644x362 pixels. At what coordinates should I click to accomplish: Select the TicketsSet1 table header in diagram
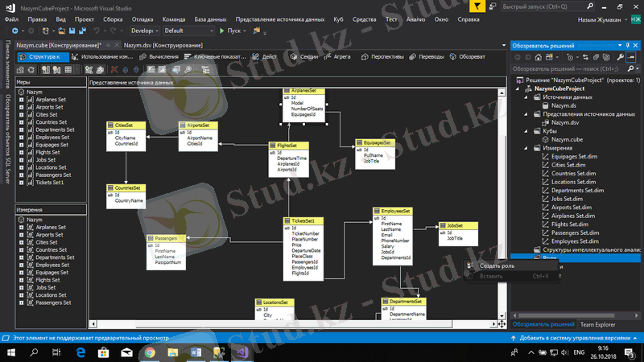tap(303, 220)
